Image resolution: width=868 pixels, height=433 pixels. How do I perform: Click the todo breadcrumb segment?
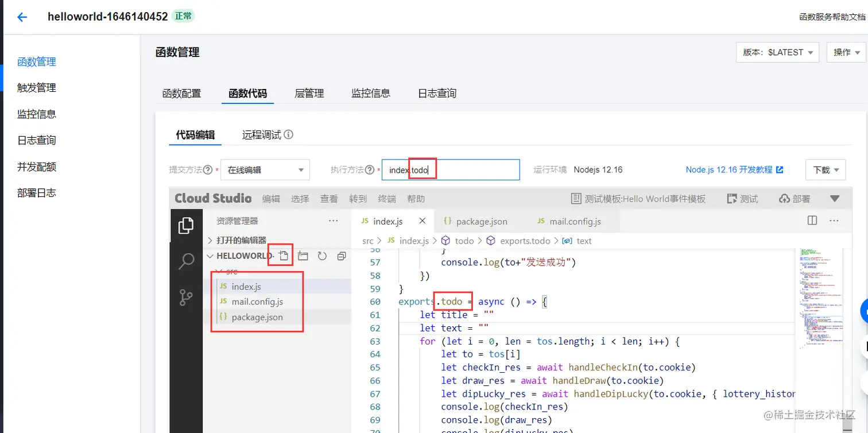pos(458,241)
